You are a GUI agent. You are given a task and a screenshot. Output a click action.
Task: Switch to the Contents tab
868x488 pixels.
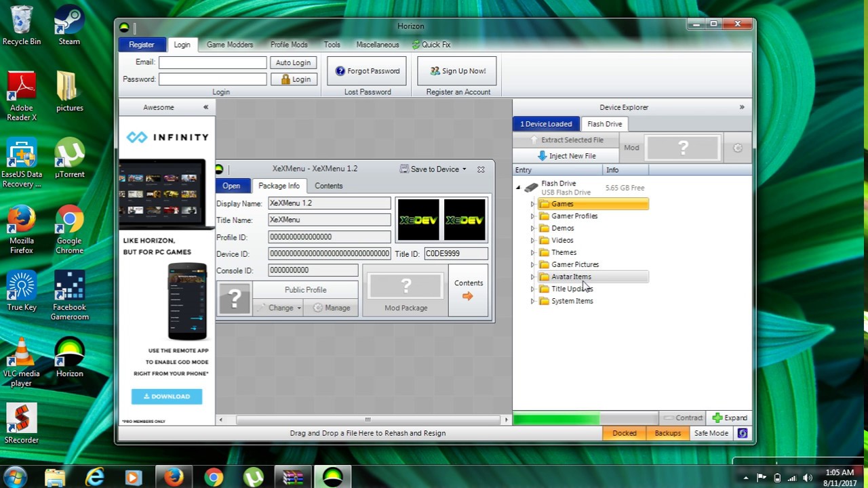[329, 186]
